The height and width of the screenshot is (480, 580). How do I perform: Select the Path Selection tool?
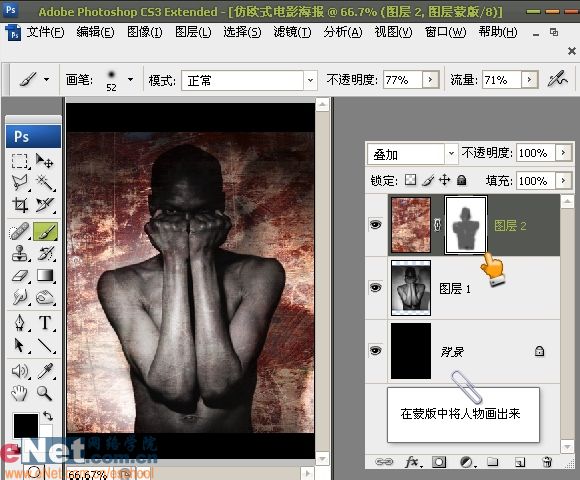pyautogui.click(x=20, y=345)
